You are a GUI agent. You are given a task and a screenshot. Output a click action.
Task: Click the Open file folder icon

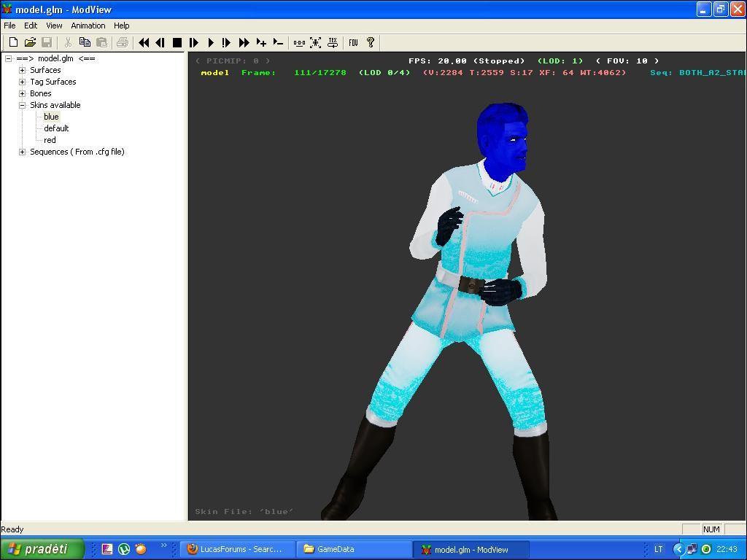[30, 43]
